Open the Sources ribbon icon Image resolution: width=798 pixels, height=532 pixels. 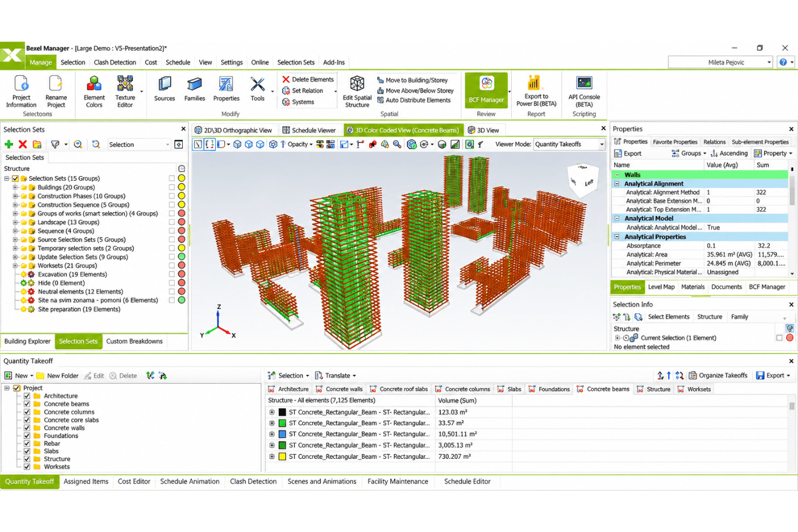point(164,89)
